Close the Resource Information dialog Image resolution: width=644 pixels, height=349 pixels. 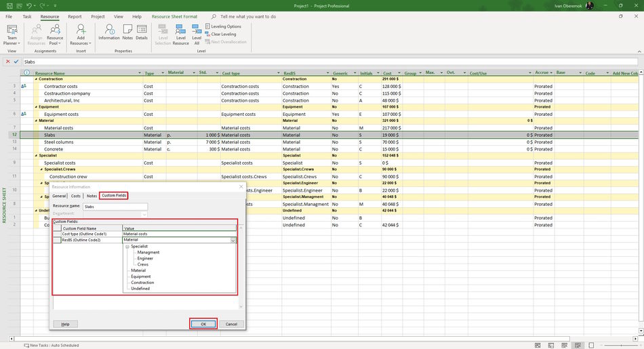pyautogui.click(x=241, y=187)
